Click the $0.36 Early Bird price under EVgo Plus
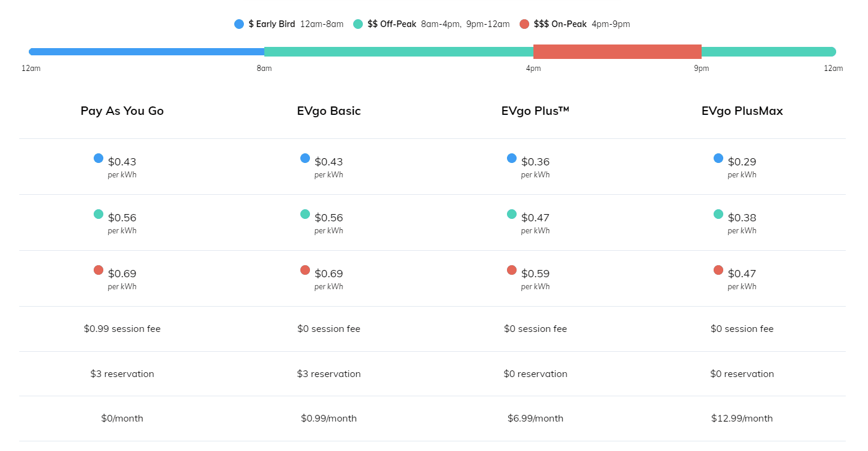This screenshot has width=868, height=451. (x=535, y=162)
